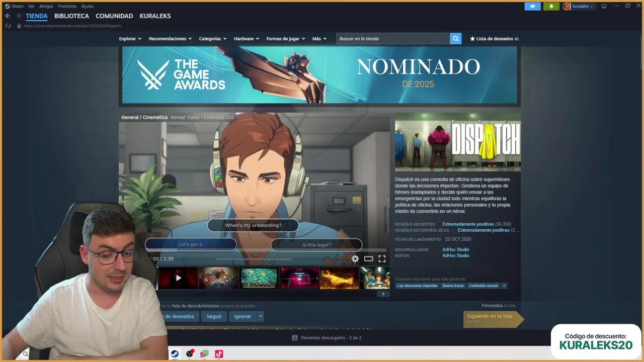644x362 pixels.
Task: Click the star icon of Lista de deseados
Action: 472,39
